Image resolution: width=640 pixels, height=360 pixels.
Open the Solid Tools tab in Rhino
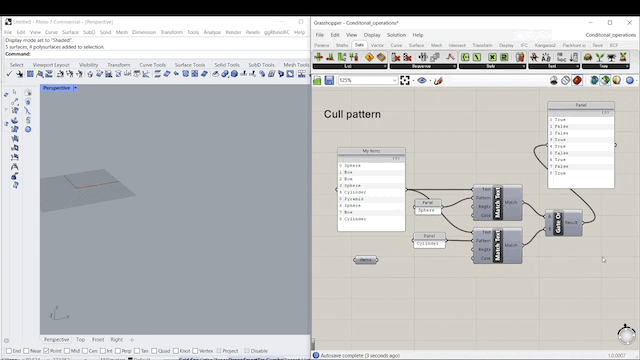pos(227,65)
